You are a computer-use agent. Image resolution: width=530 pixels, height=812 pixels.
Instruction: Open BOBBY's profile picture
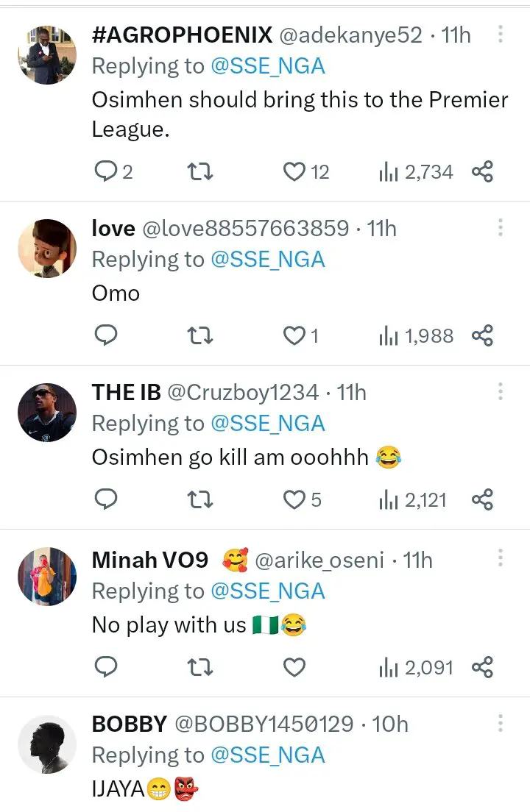(47, 744)
